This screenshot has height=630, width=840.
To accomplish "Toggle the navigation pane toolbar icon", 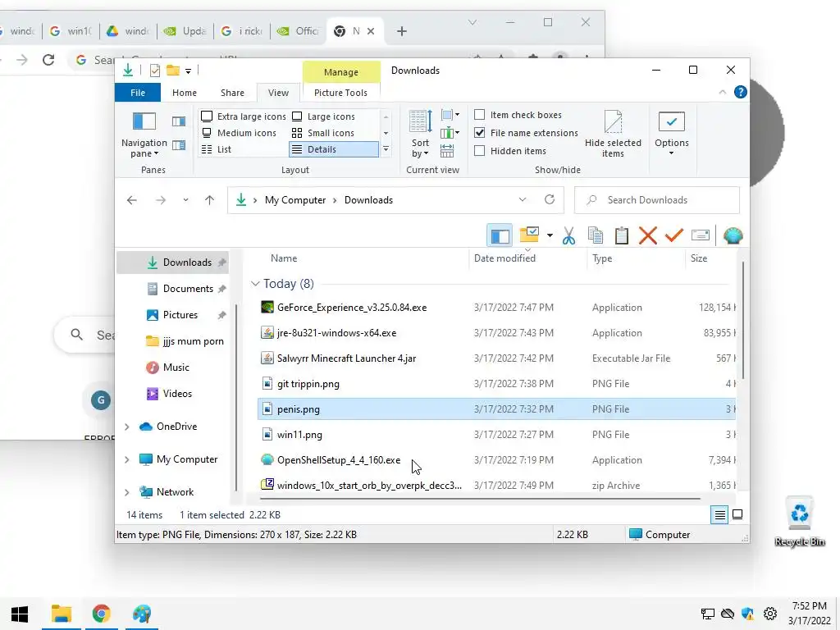I will (x=500, y=235).
